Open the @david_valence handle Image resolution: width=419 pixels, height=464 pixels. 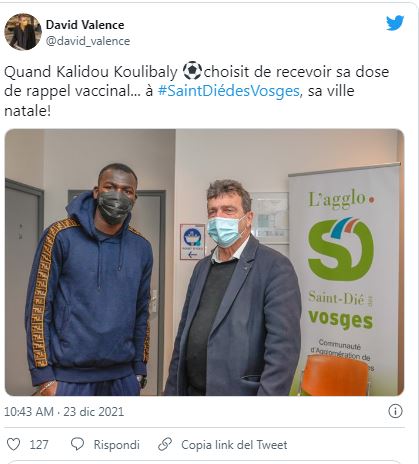coord(88,41)
